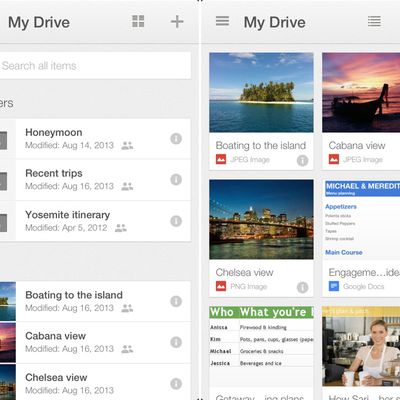Click the Search all items field
Screen dimensions: 400x400
95,66
